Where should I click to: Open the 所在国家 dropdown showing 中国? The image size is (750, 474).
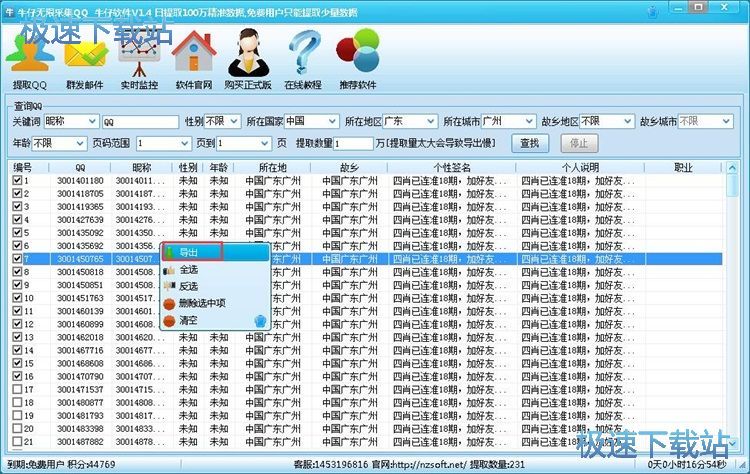(x=310, y=121)
